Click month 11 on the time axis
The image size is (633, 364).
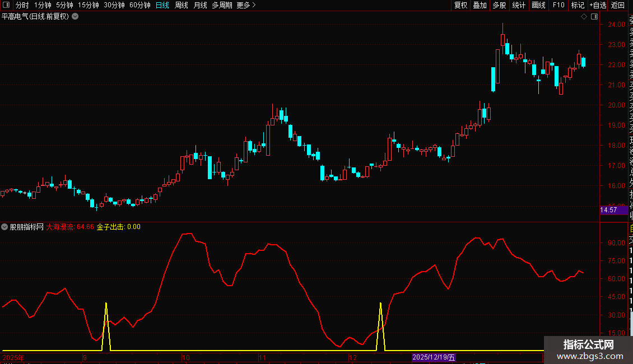click(x=262, y=357)
